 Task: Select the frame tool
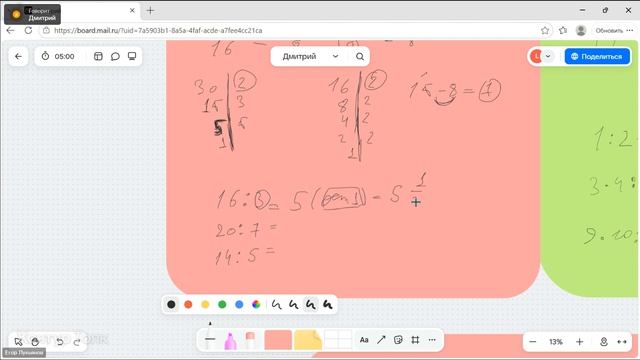[415, 340]
